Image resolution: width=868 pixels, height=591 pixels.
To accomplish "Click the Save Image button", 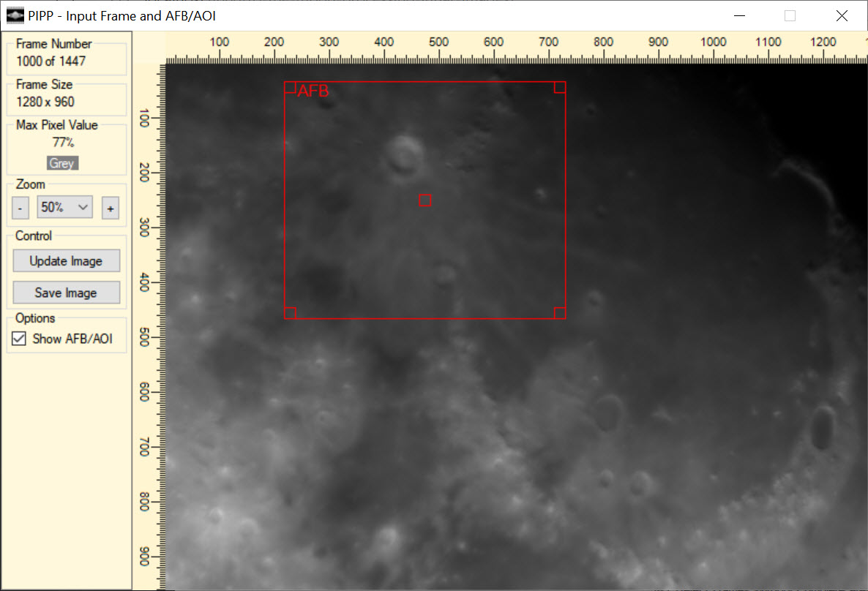I will click(x=66, y=293).
